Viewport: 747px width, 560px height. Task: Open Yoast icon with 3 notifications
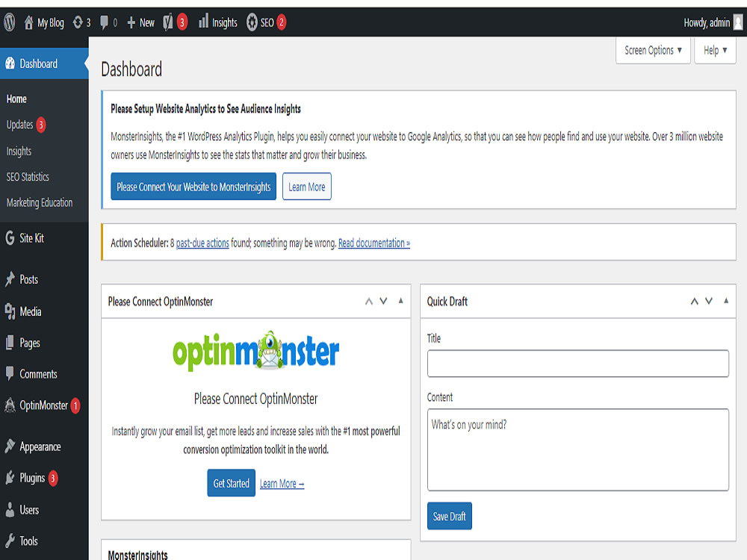point(167,22)
